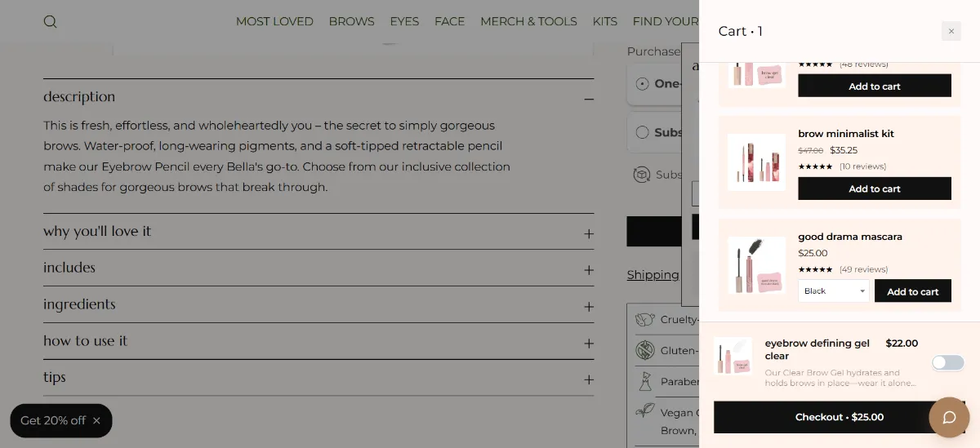
Task: Open the MERCH & TOOLS menu
Action: (x=528, y=21)
